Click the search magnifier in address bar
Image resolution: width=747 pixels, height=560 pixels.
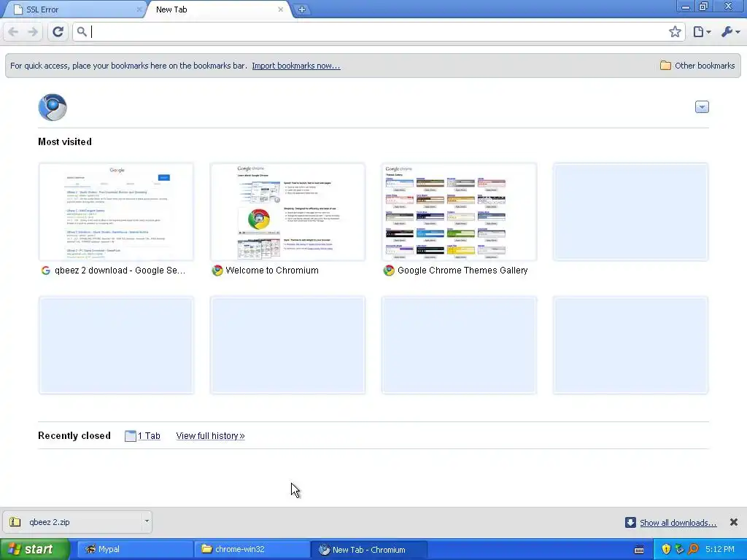pos(82,32)
